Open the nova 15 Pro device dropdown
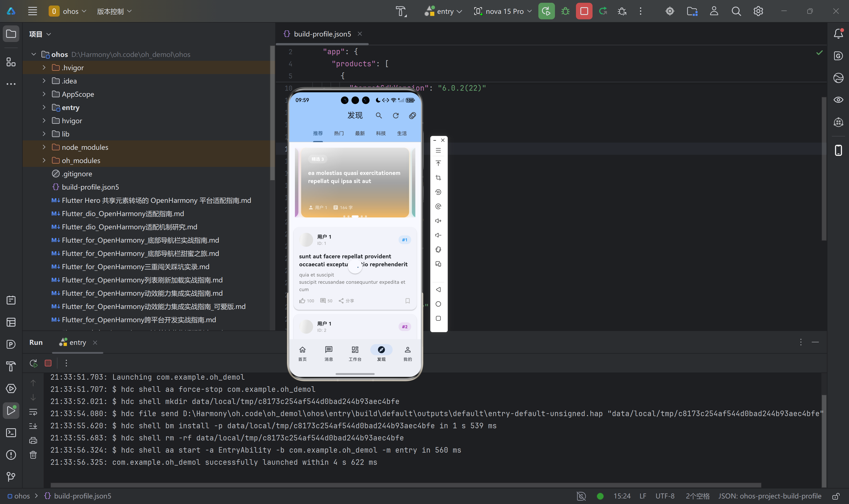Viewport: 849px width, 504px height. 503,11
